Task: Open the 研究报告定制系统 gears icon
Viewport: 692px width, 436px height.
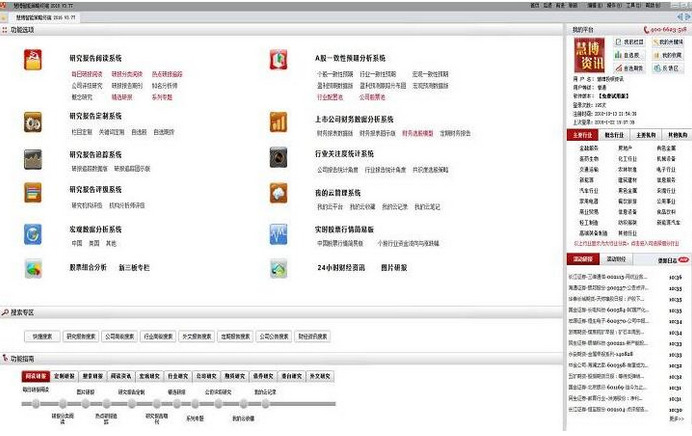Action: [33, 122]
